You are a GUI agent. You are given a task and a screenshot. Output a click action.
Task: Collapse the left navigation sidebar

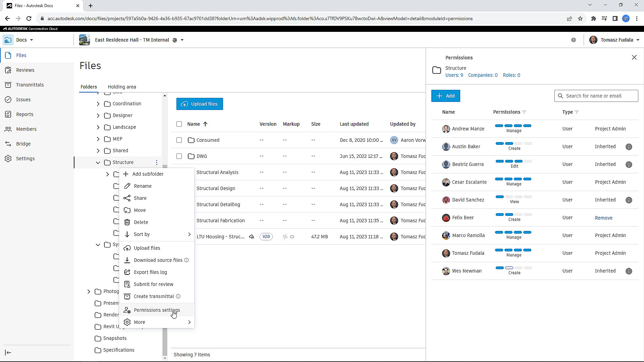8,353
